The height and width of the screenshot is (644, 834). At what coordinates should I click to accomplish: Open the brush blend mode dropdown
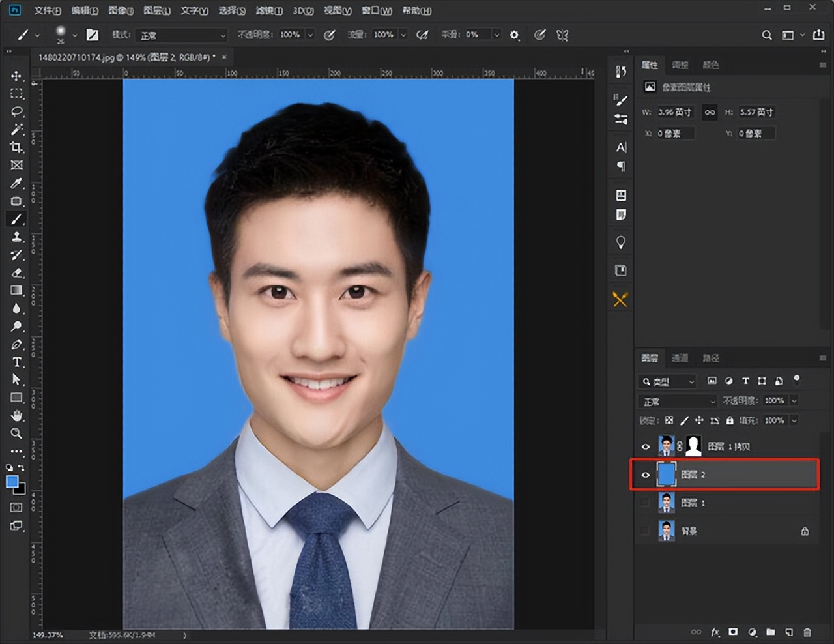[181, 35]
